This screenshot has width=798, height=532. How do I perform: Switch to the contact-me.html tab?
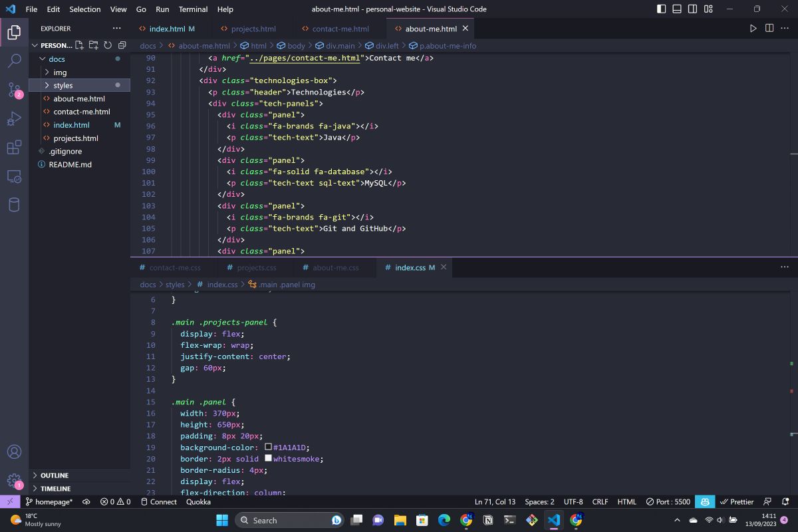coord(334,29)
